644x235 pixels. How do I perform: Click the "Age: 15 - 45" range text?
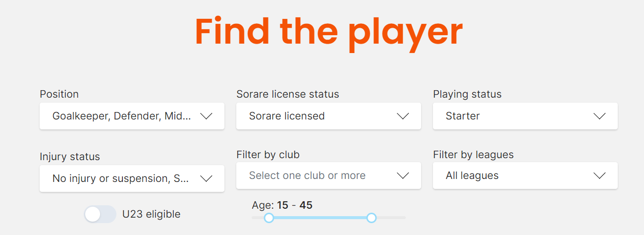pos(282,205)
